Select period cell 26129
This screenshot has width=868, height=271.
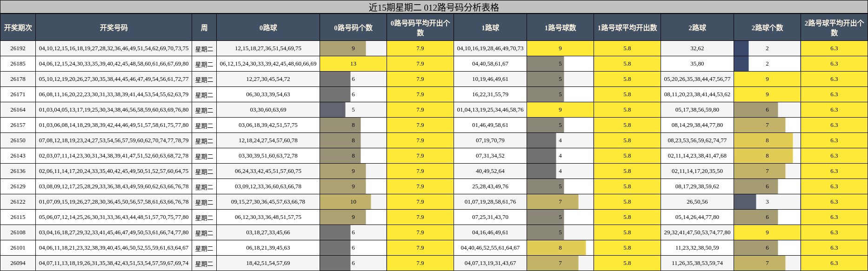18,186
